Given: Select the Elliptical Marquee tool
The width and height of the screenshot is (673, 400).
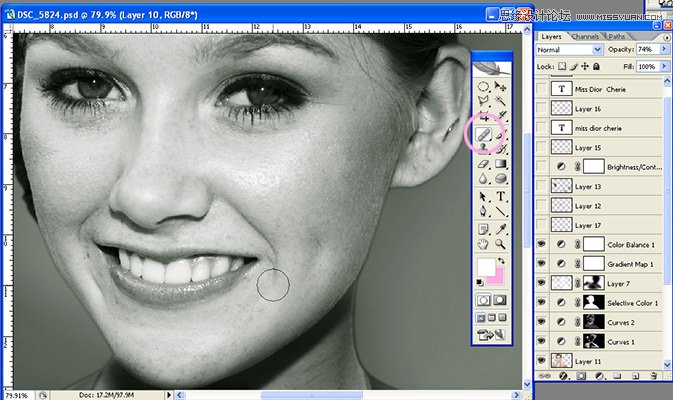Looking at the screenshot, I should click(484, 87).
